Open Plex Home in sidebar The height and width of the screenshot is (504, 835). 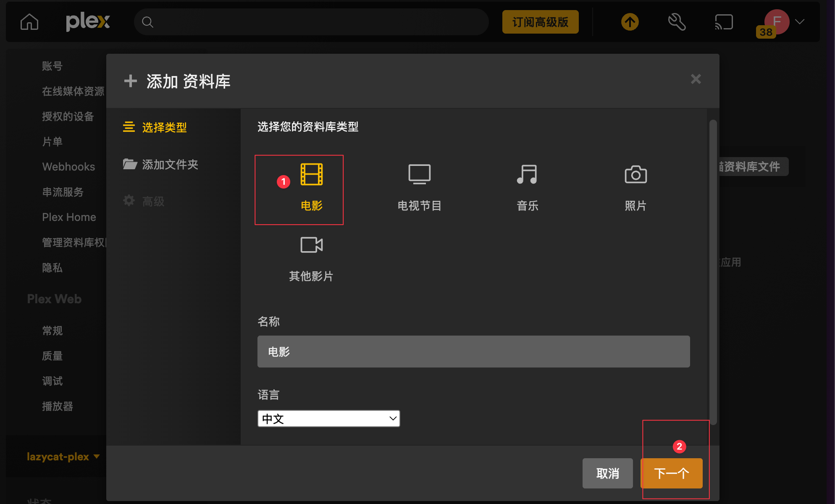pos(69,217)
